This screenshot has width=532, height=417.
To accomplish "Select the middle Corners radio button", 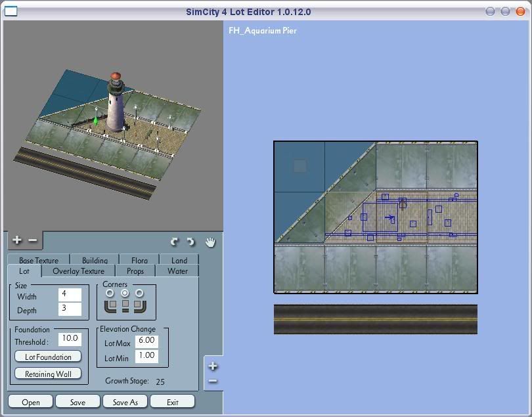I will (125, 293).
